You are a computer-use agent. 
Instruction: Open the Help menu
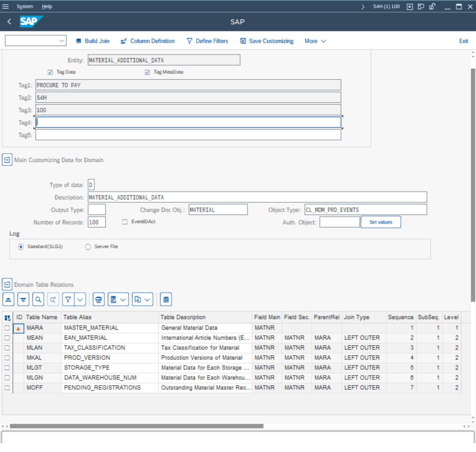[x=47, y=7]
